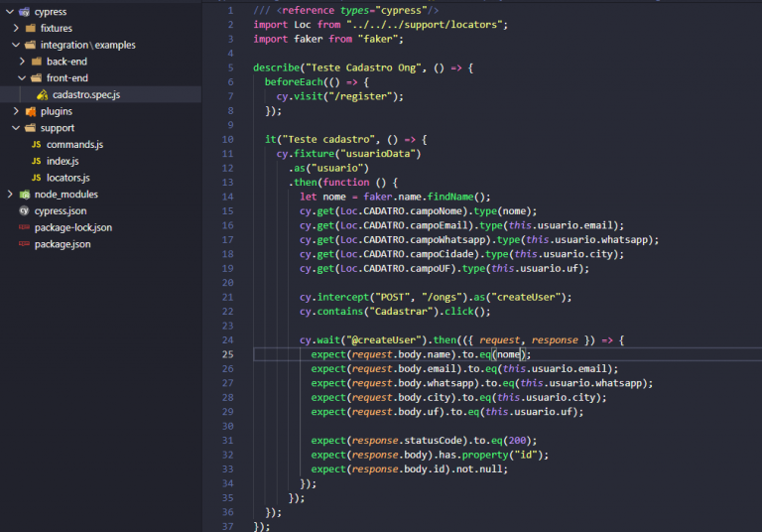Select the integration\examples folder

[x=88, y=45]
